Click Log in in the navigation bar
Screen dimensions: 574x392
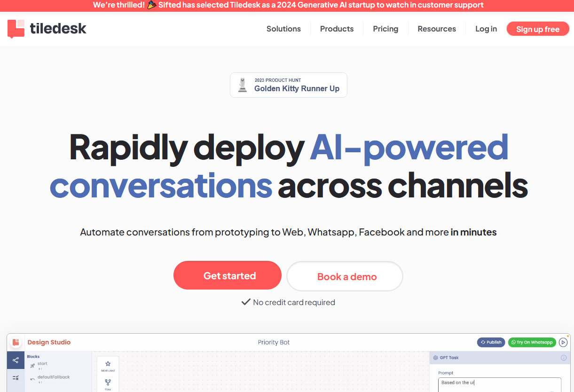coord(486,29)
